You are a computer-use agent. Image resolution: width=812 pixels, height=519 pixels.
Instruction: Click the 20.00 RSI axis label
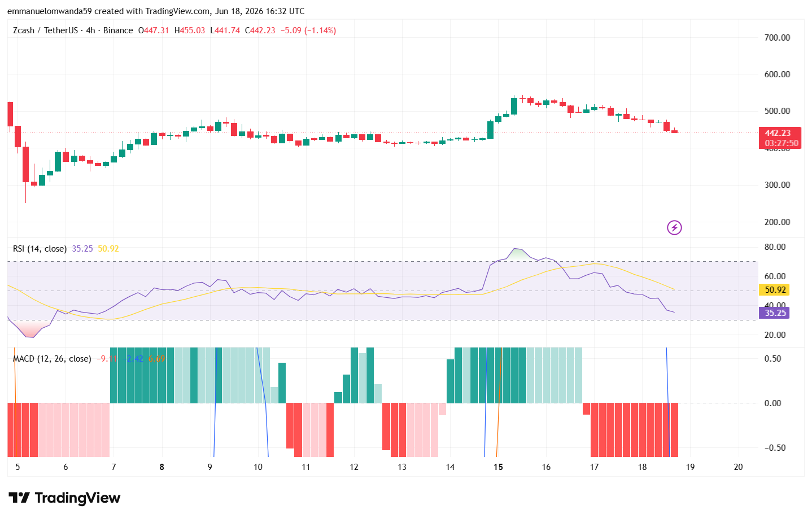[775, 335]
